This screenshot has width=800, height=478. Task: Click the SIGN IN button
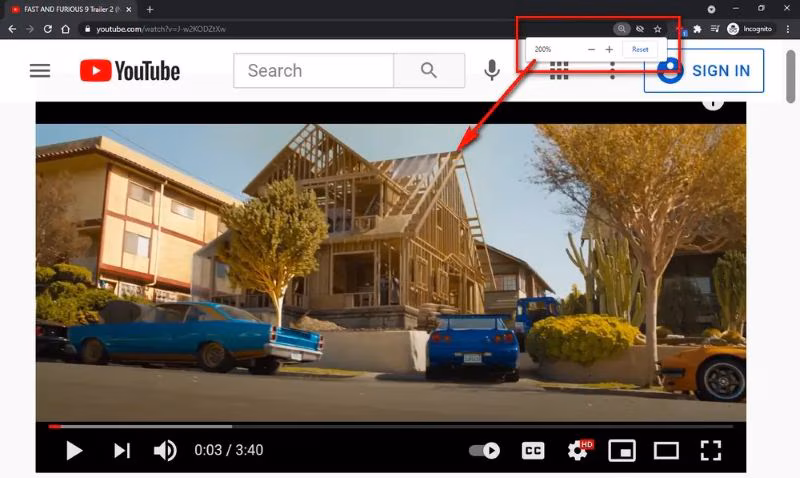(x=704, y=70)
